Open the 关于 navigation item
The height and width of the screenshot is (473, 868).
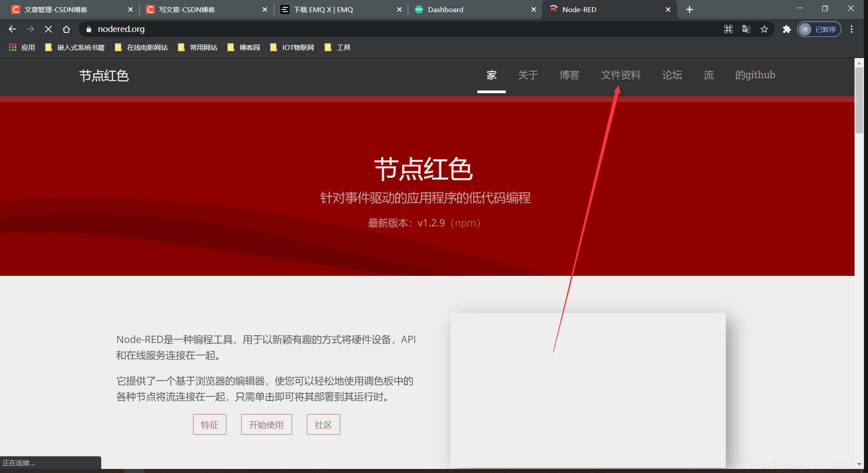coord(528,75)
